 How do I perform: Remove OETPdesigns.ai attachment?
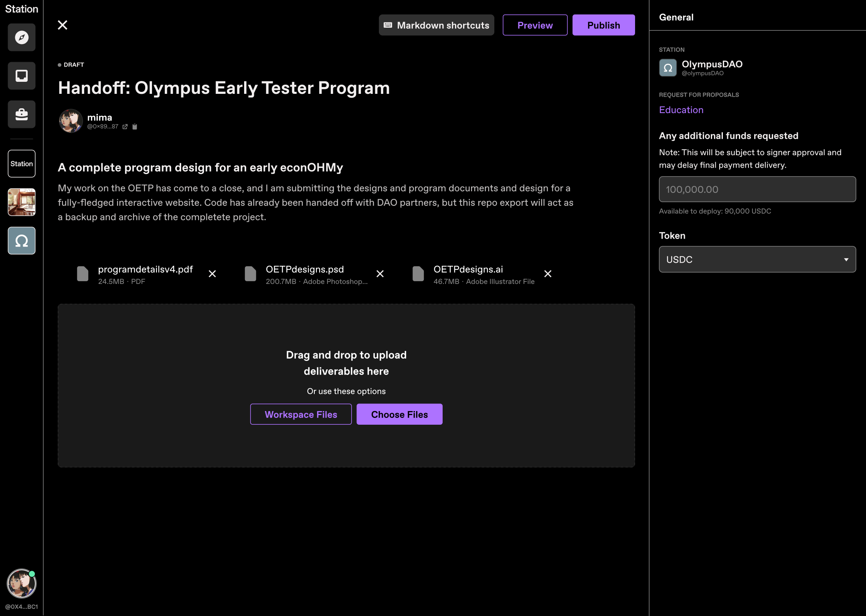[x=548, y=274]
